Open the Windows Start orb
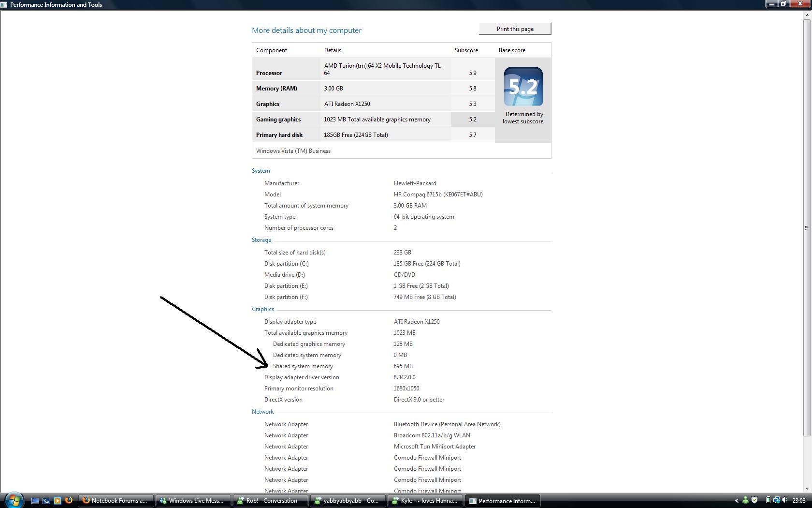The image size is (812, 508). (x=14, y=500)
